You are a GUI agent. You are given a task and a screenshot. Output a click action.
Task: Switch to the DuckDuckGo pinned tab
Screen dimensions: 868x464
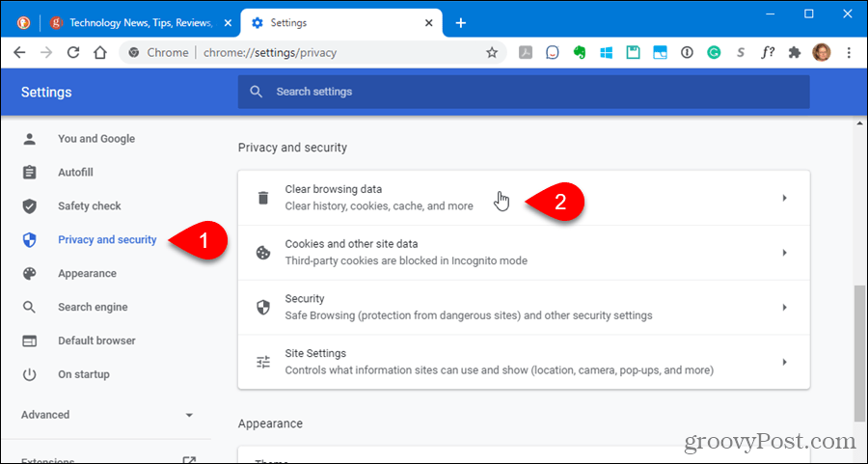pyautogui.click(x=23, y=23)
